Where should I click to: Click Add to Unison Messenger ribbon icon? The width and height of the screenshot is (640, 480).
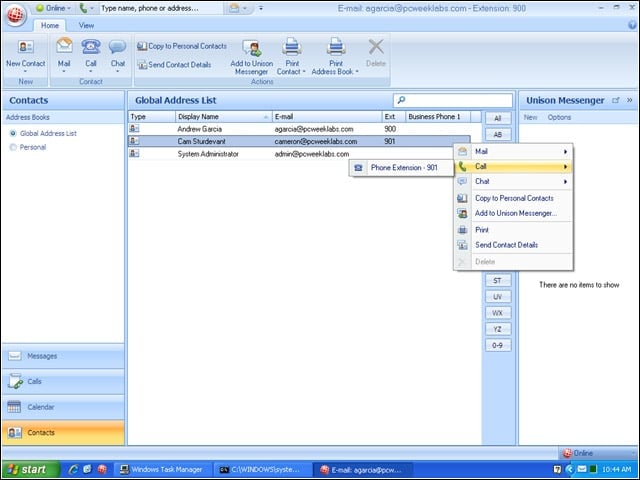[x=251, y=48]
